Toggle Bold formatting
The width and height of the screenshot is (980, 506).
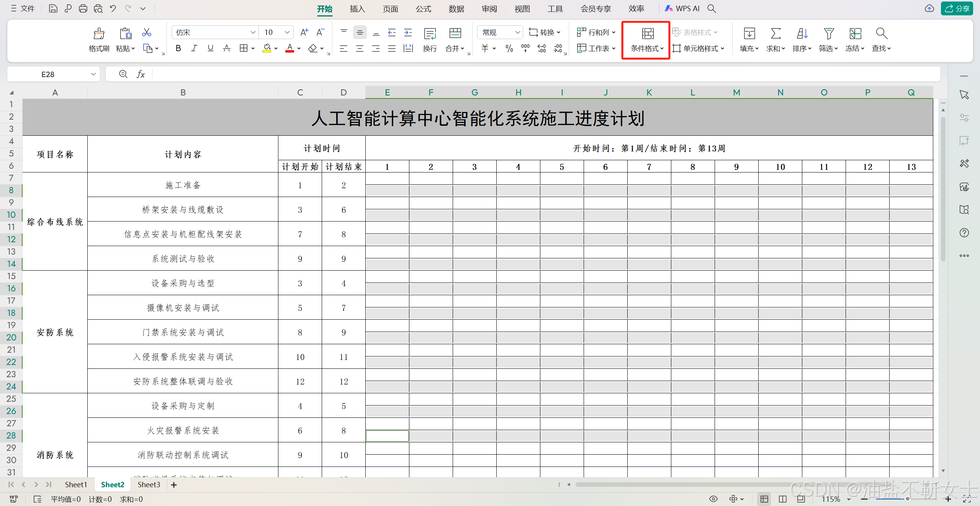click(178, 48)
